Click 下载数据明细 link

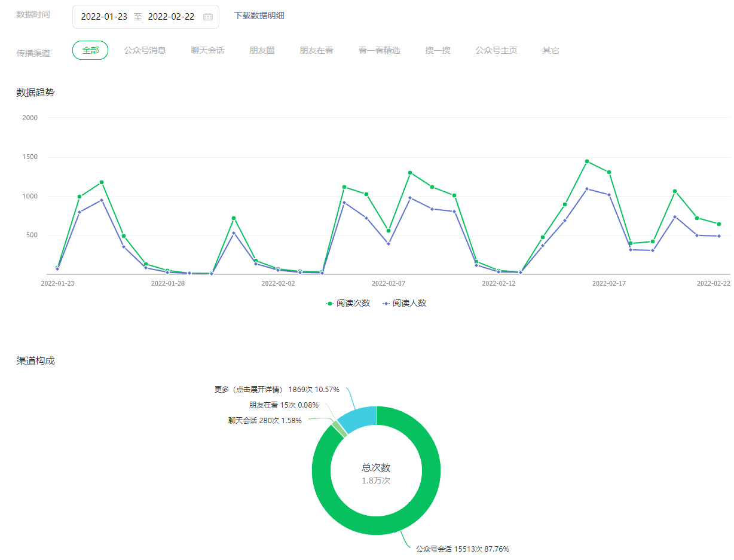[x=259, y=16]
